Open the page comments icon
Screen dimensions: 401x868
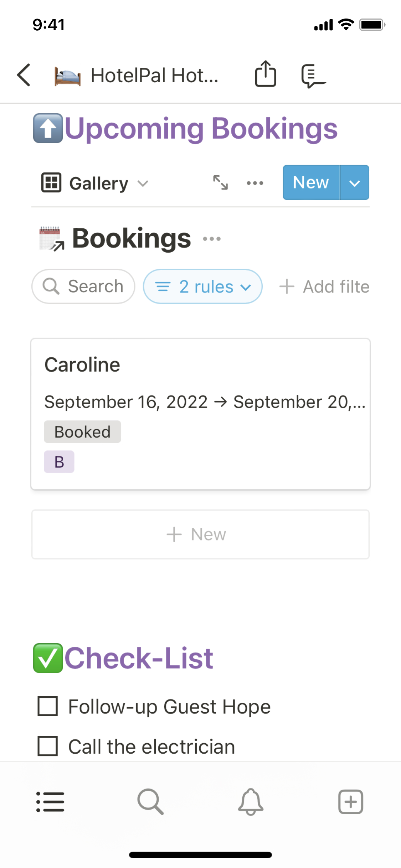click(313, 76)
